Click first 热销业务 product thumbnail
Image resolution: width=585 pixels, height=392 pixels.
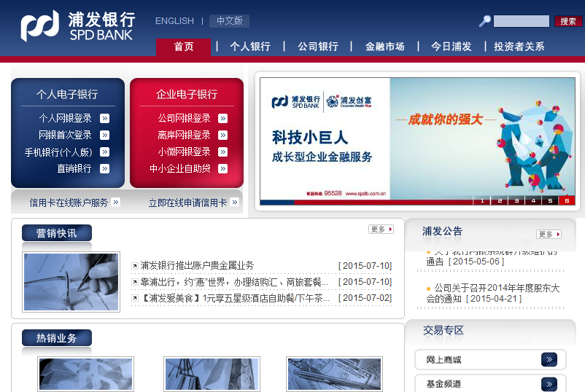click(x=86, y=374)
